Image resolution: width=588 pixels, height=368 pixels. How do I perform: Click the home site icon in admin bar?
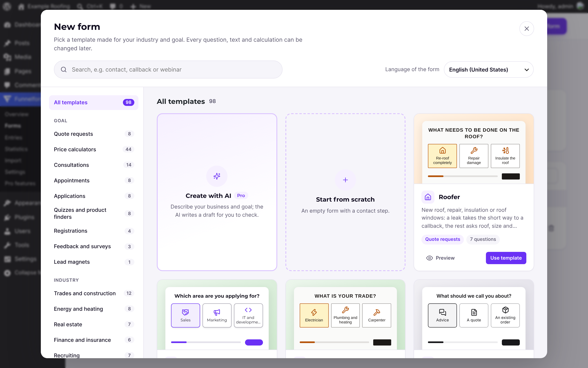(x=21, y=6)
